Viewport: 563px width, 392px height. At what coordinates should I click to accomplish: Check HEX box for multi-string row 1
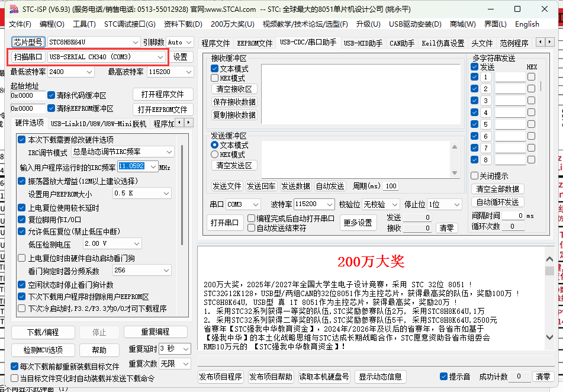click(532, 76)
